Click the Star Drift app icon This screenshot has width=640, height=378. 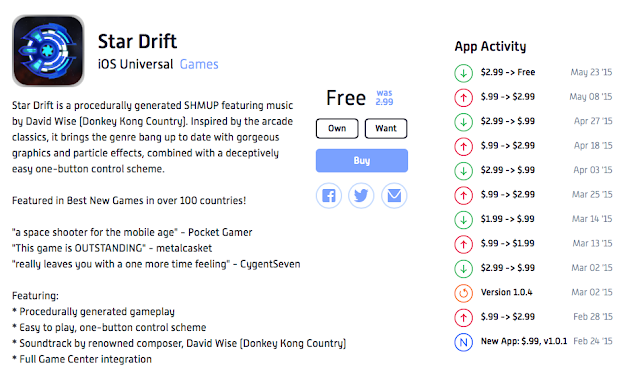(x=48, y=51)
